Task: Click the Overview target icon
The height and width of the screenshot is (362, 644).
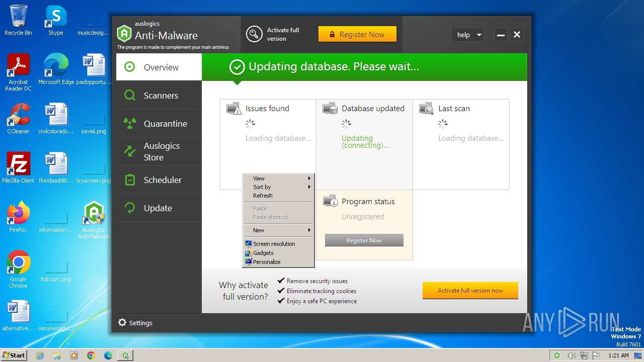Action: pos(130,67)
